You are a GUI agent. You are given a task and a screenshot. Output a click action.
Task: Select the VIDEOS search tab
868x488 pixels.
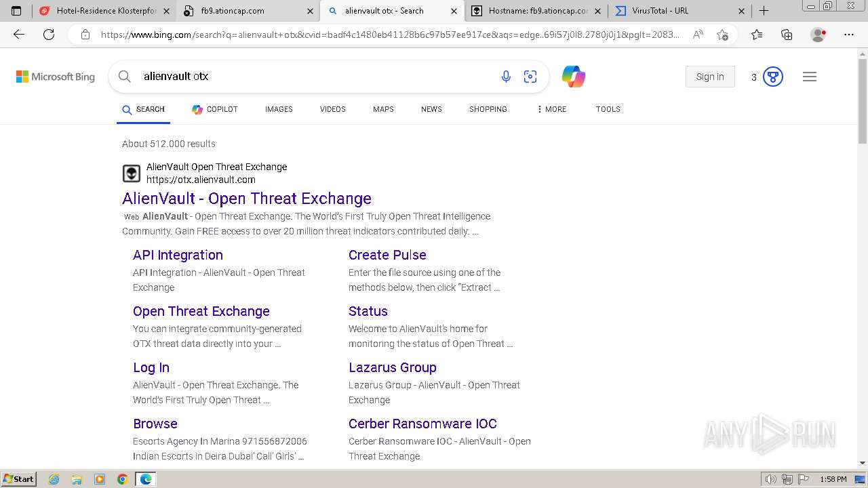[333, 109]
